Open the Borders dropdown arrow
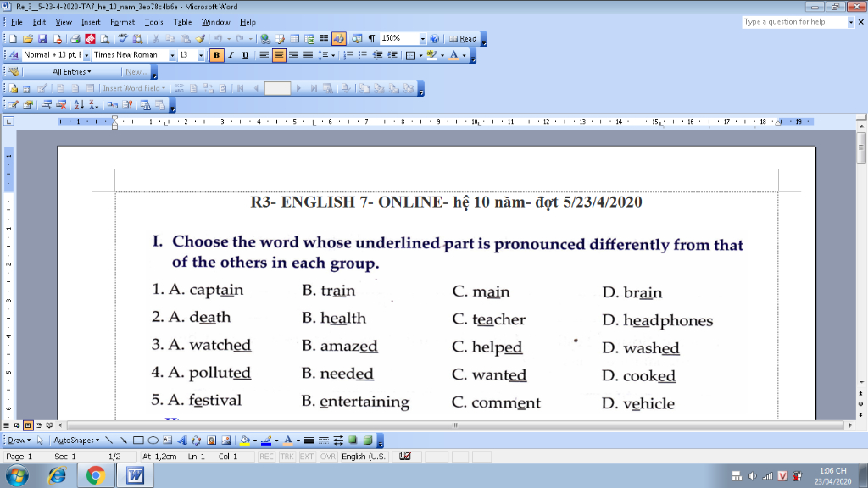The image size is (868, 488). [x=420, y=55]
